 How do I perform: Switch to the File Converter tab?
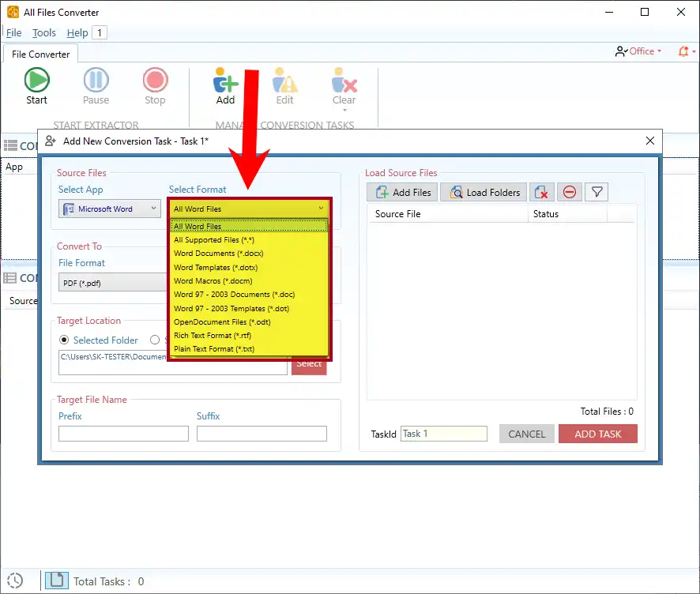(x=40, y=54)
